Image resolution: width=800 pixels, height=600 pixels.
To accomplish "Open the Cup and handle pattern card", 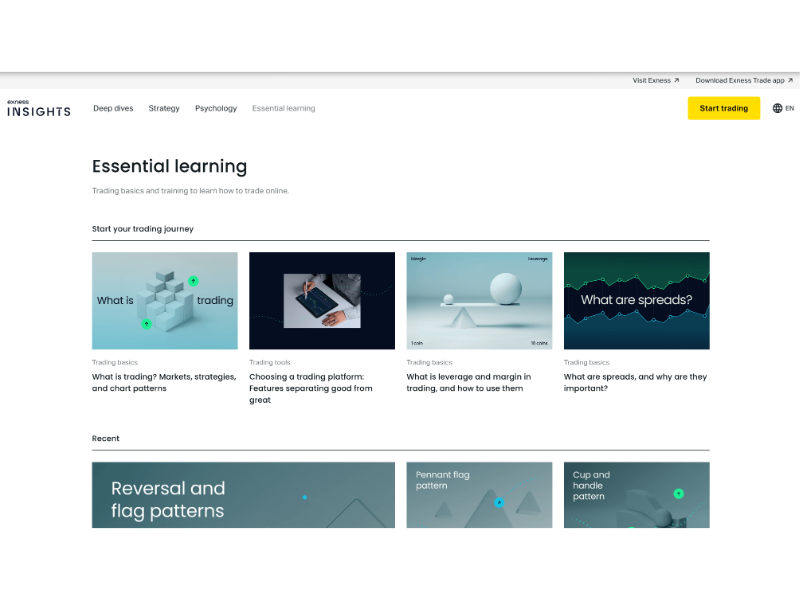I will (x=636, y=495).
